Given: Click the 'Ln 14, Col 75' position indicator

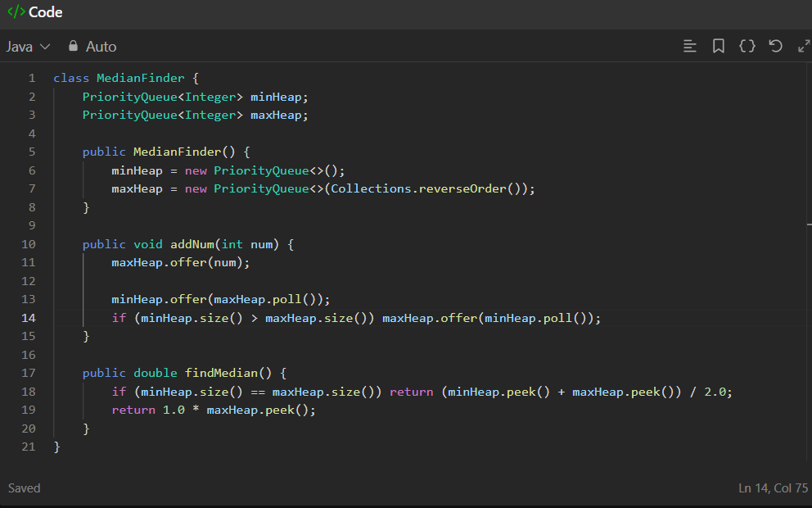Looking at the screenshot, I should tap(774, 488).
